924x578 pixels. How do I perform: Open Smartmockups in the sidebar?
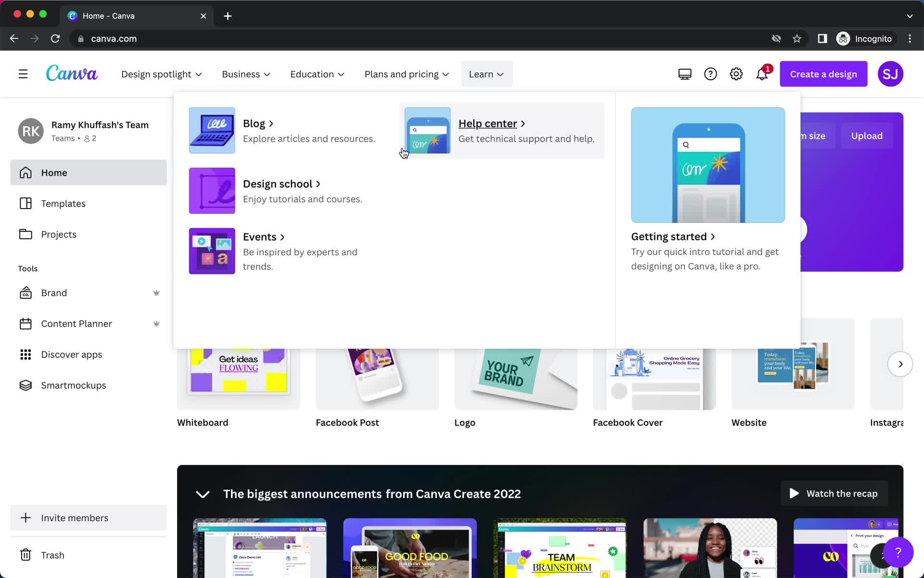coord(89,385)
